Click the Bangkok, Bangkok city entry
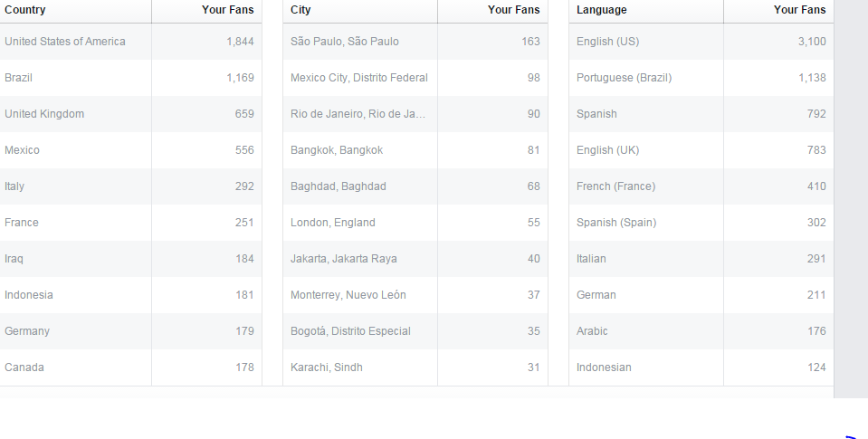This screenshot has height=439, width=868. point(336,150)
